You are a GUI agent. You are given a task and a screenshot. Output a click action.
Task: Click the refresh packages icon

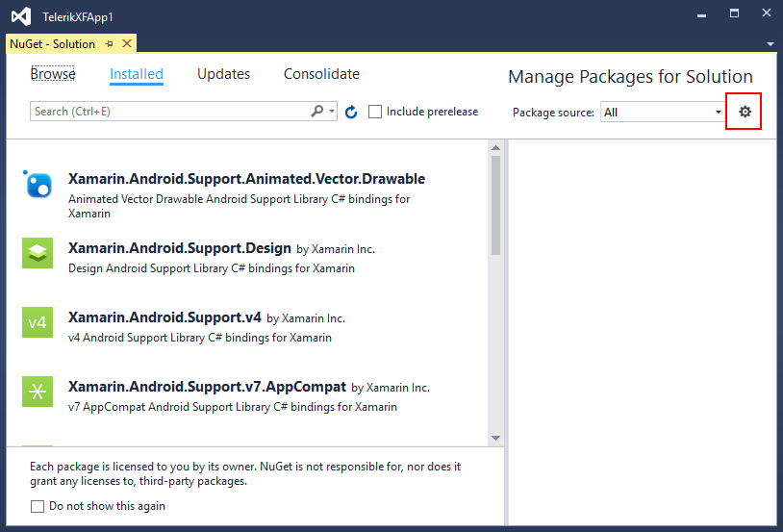(x=351, y=112)
